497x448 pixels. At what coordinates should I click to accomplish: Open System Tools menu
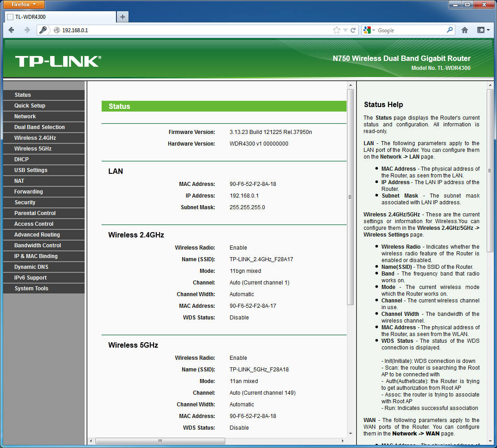click(44, 289)
